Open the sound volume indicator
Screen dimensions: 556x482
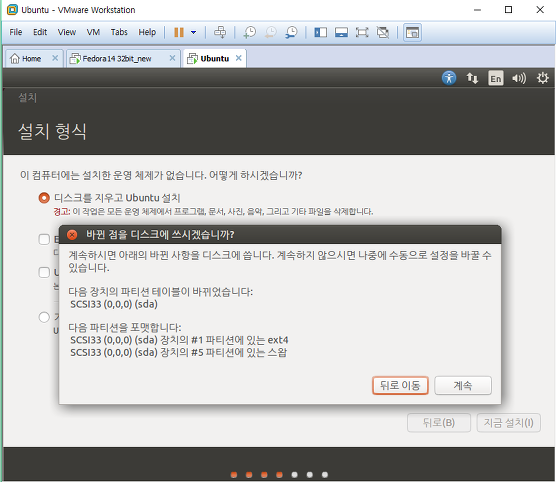click(x=519, y=78)
